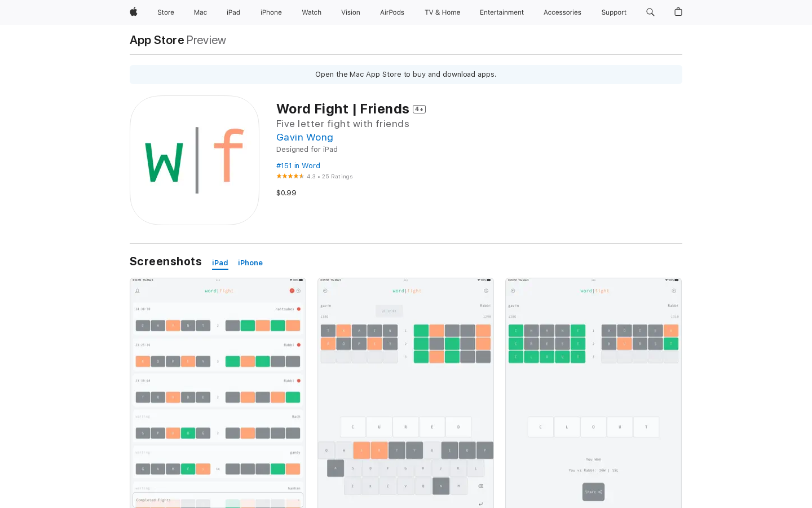Image resolution: width=812 pixels, height=508 pixels.
Task: Click the Open the Mac App Store banner
Action: [406, 75]
